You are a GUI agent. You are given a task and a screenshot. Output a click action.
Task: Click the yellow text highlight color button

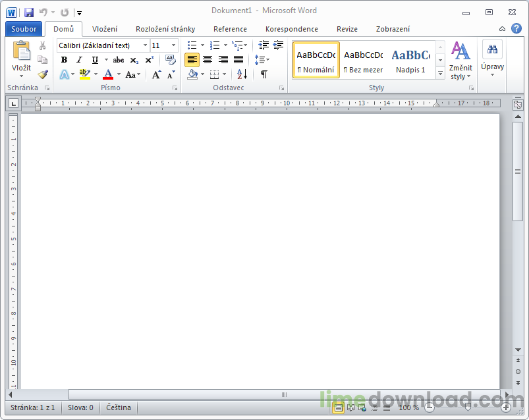[85, 74]
